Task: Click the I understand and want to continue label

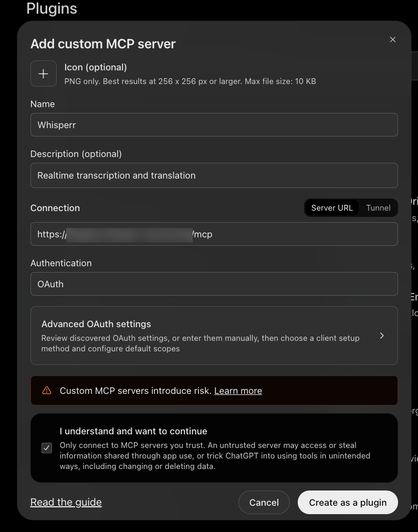Action: (x=133, y=431)
